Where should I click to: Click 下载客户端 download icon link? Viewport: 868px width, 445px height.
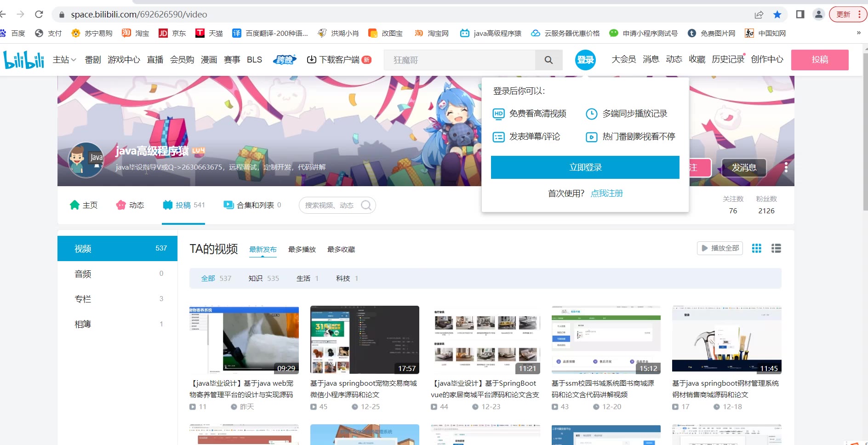click(x=339, y=60)
